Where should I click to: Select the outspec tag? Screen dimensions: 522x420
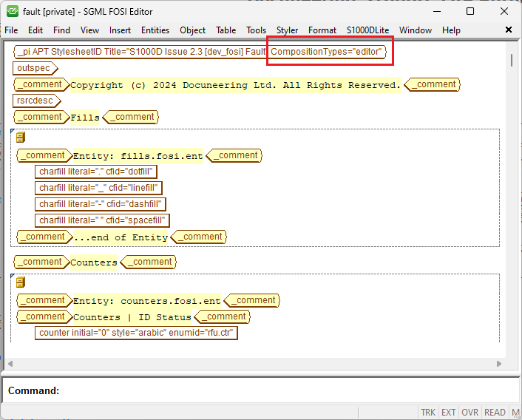(35, 68)
